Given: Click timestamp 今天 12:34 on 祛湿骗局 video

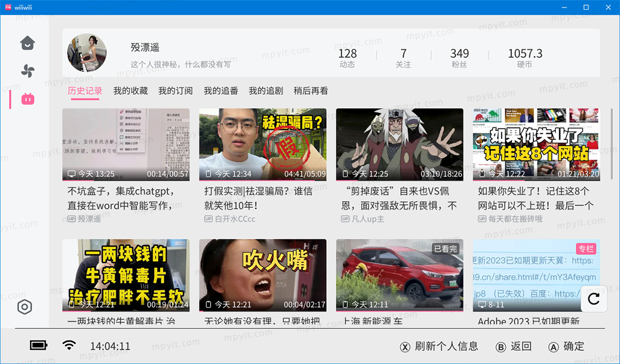Looking at the screenshot, I should coord(233,174).
